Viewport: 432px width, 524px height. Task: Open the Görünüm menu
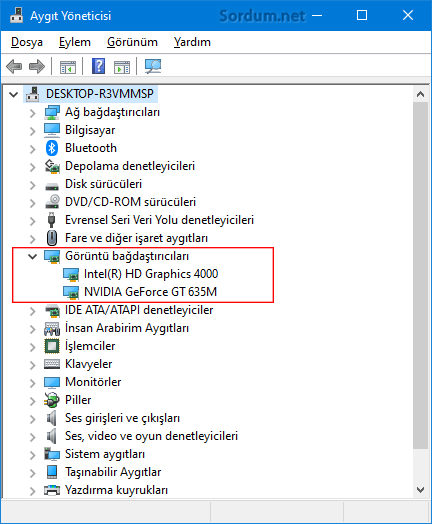[x=132, y=42]
